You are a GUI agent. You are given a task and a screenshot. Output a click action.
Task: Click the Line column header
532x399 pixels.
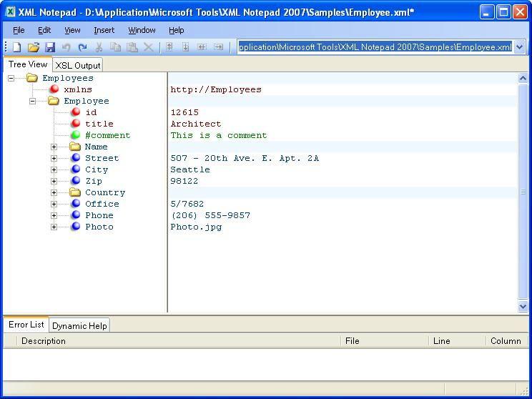point(458,341)
